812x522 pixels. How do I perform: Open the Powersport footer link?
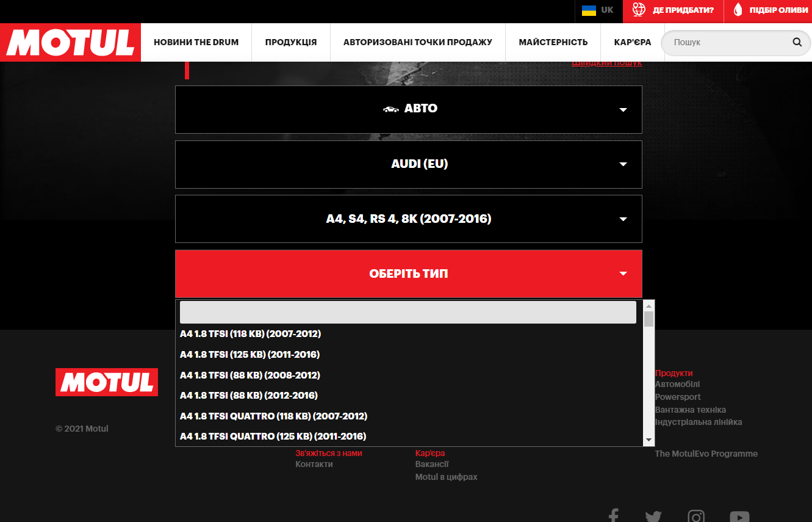point(678,397)
